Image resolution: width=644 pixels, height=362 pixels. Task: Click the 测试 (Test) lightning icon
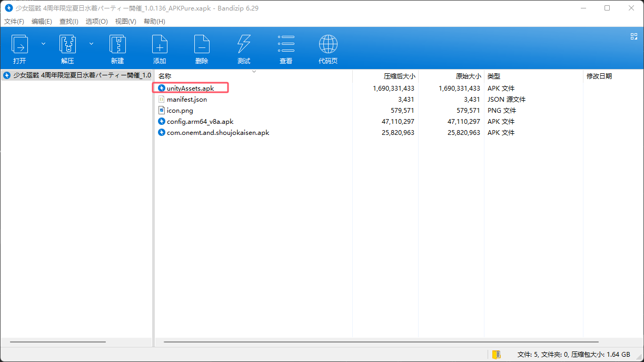pos(244,44)
